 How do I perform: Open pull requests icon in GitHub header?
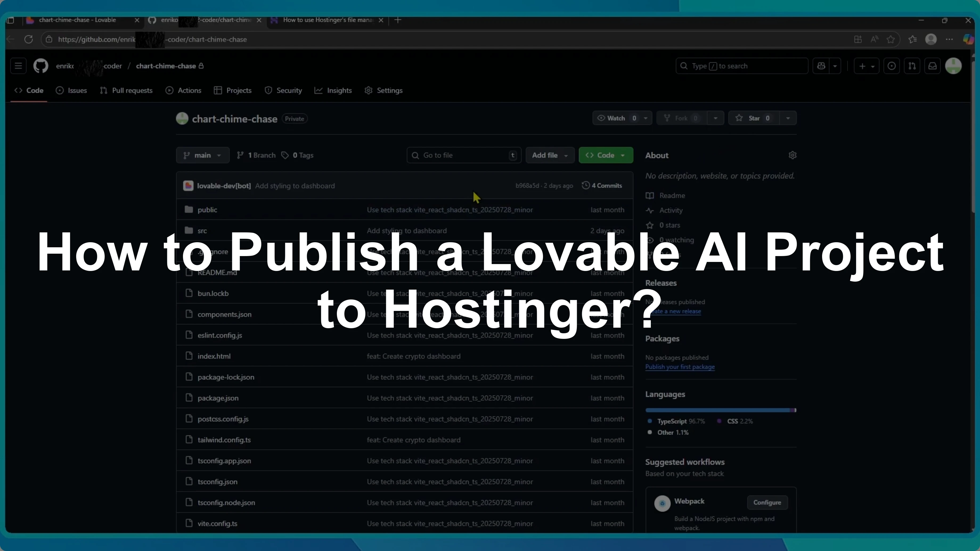pos(912,66)
